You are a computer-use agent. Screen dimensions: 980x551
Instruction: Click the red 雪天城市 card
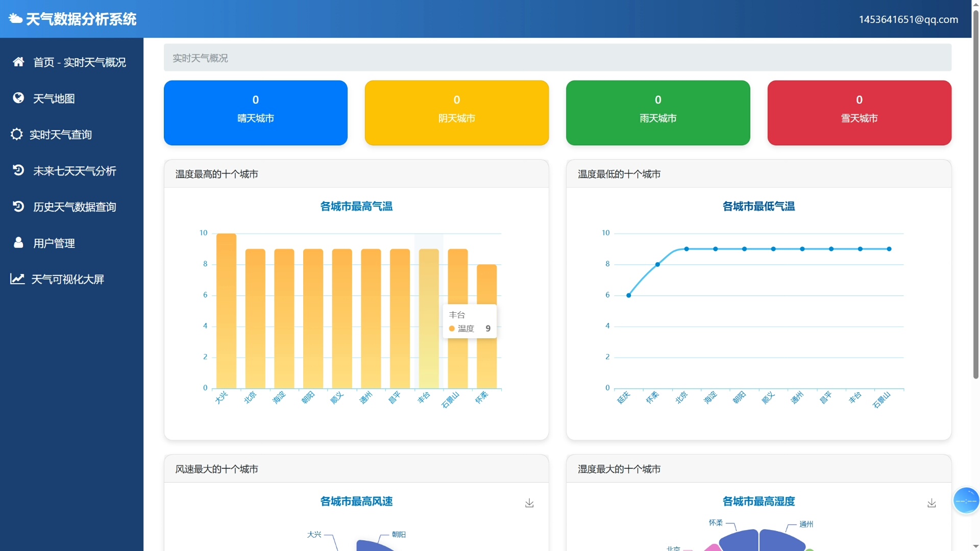tap(859, 113)
